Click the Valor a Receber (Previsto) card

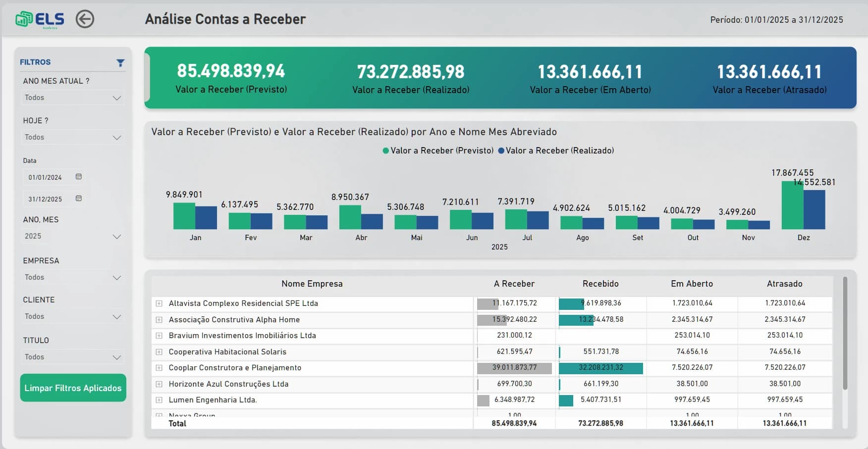231,78
